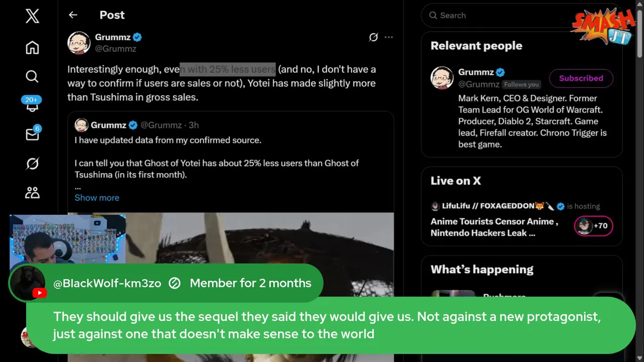Viewport: 644px width, 362px height.
Task: Toggle the Subscribed button for Grummz
Action: point(581,78)
